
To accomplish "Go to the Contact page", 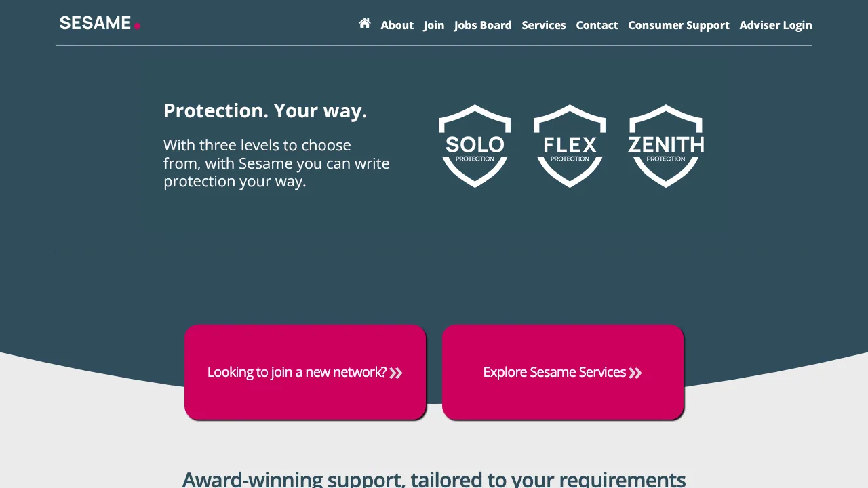I will coord(597,25).
